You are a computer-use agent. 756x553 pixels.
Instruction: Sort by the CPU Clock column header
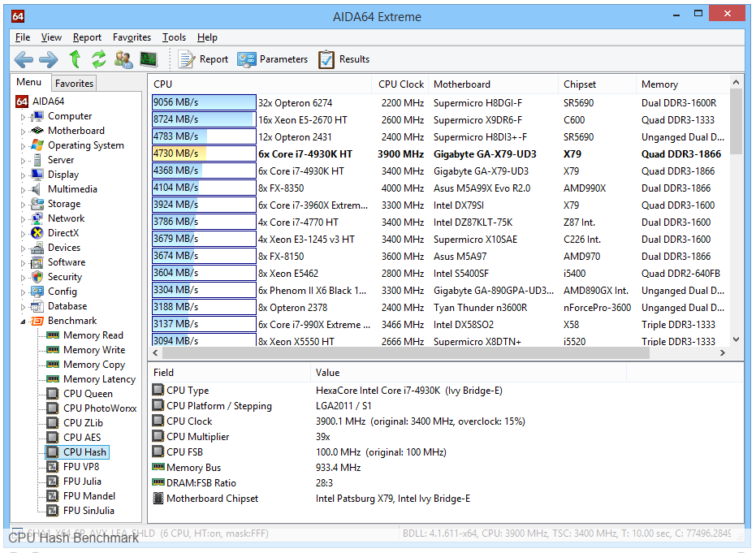point(401,84)
